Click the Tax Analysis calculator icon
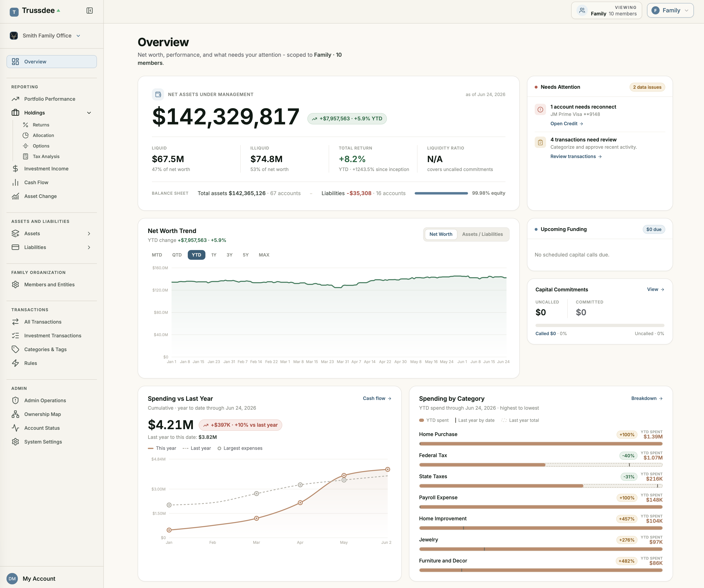 (x=26, y=156)
